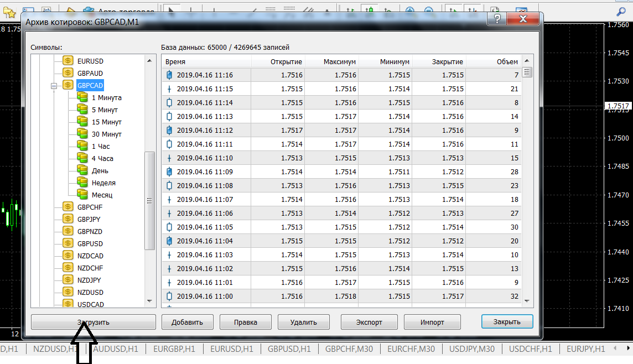Click the Максимум column header
633x364 pixels.
[332, 62]
